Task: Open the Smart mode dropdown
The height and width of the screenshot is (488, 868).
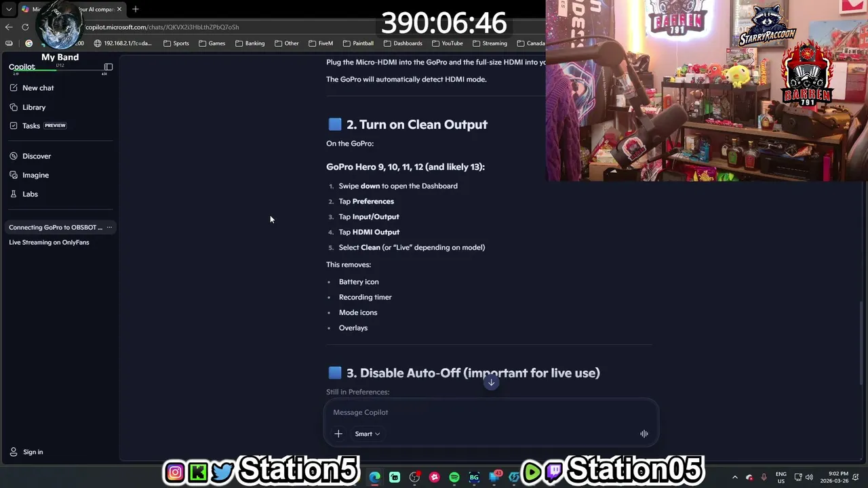Action: pyautogui.click(x=367, y=434)
